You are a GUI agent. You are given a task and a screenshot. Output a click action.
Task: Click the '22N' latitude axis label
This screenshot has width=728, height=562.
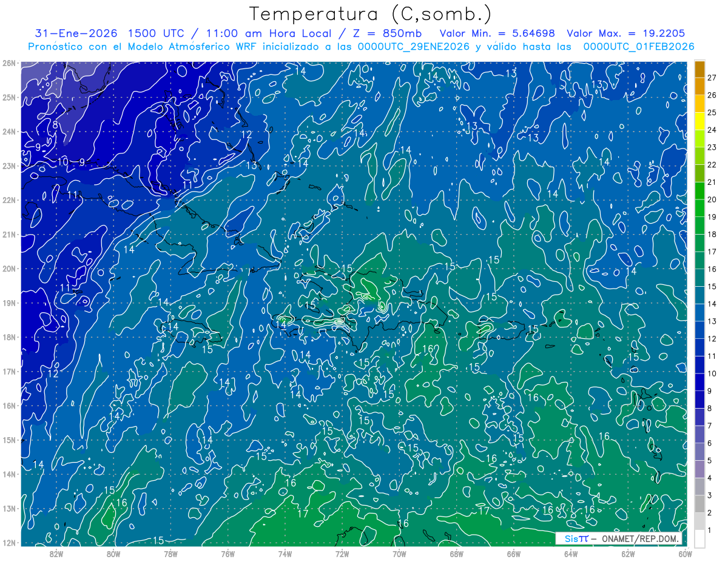(x=9, y=200)
